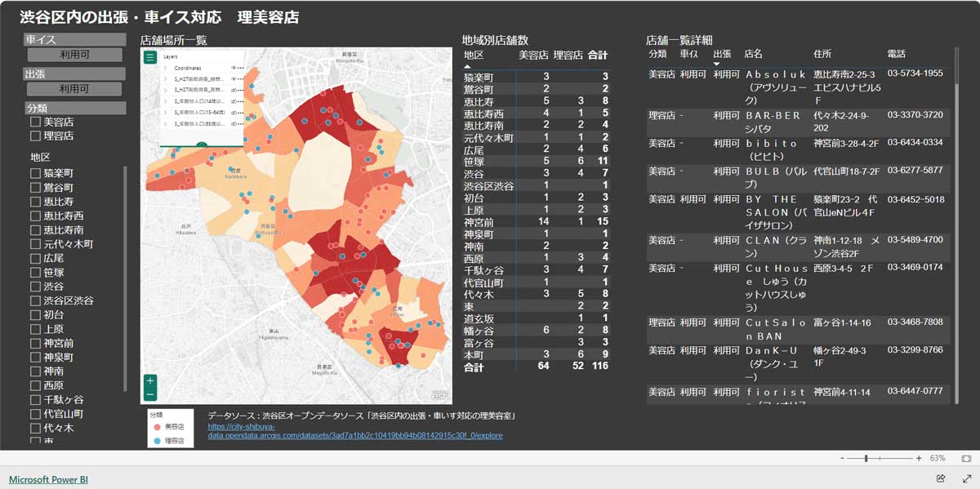
Task: Check the 美容店 checkbox under 分類
Action: (36, 122)
